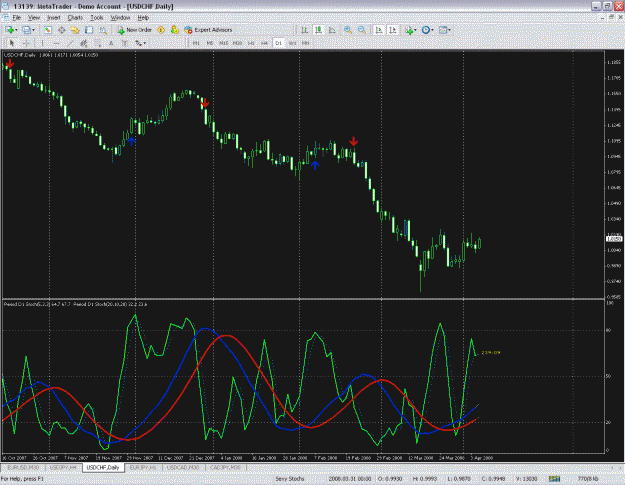This screenshot has width=625, height=485.
Task: Select the Horizontal Line drawing tool
Action: tap(56, 43)
